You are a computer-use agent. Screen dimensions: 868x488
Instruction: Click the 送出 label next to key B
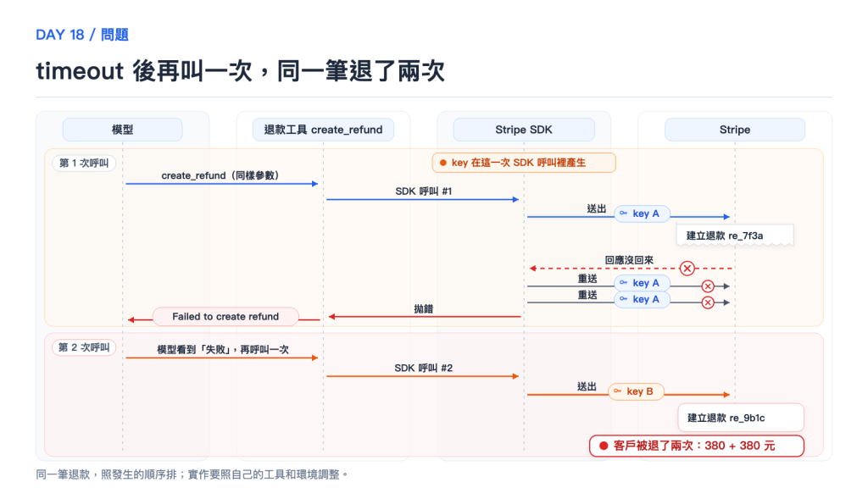[x=587, y=386]
